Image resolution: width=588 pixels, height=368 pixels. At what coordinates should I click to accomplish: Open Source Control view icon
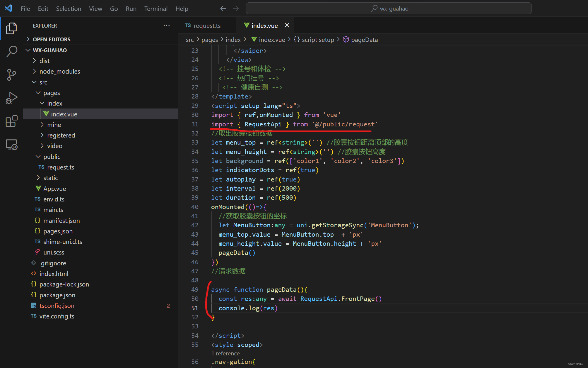[11, 74]
